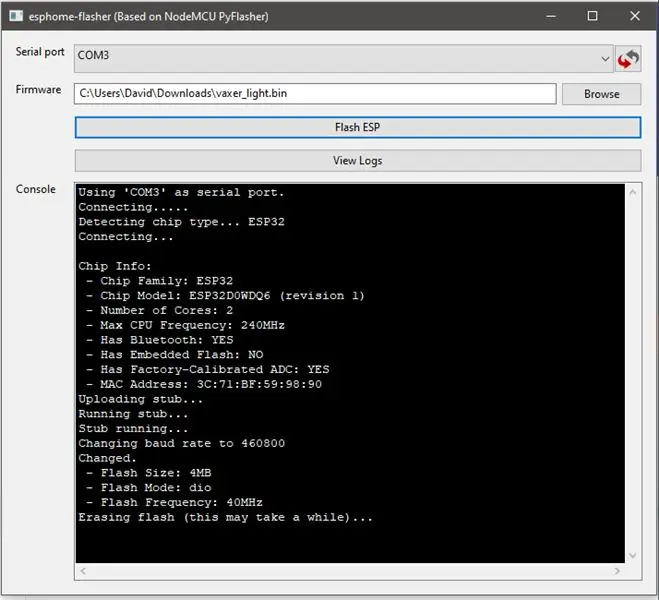Click the 'Console' label

36,189
